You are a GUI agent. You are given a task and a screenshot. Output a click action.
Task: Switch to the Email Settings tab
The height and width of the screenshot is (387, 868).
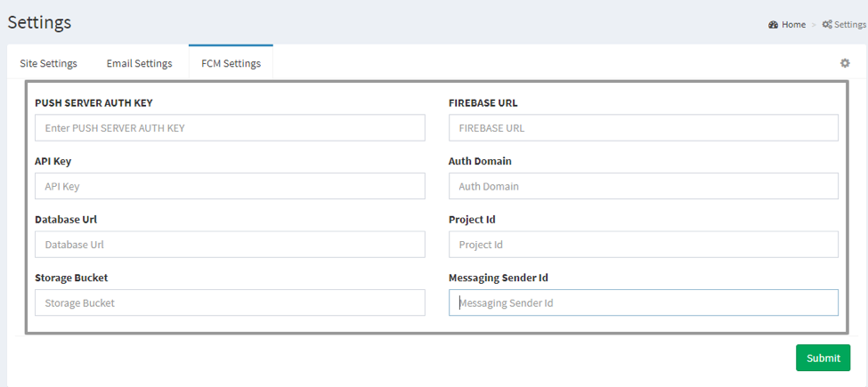[139, 63]
